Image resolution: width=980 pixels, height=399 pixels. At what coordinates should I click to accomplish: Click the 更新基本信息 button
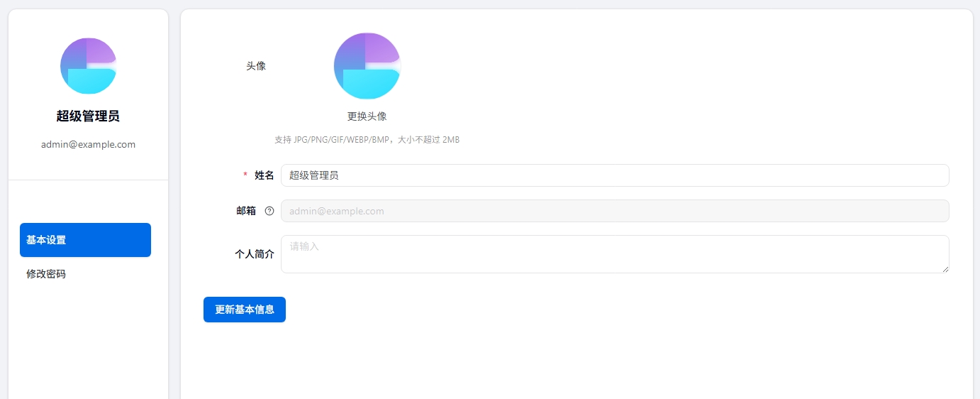[x=245, y=310]
